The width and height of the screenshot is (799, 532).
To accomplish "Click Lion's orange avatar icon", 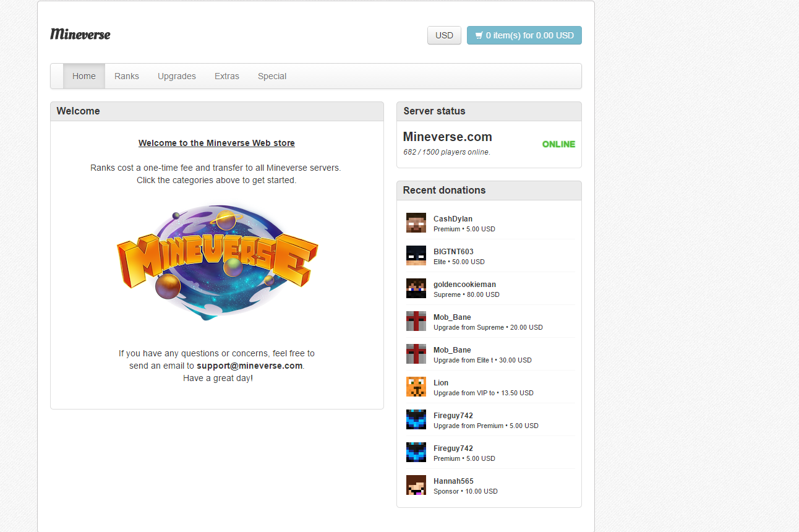I will coord(416,387).
